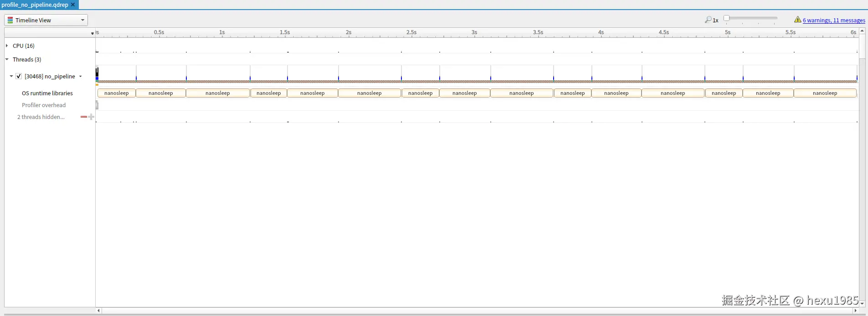Screen dimensions: 868x316
Task: Click the 4s mark on time ruler
Action: coord(601,33)
